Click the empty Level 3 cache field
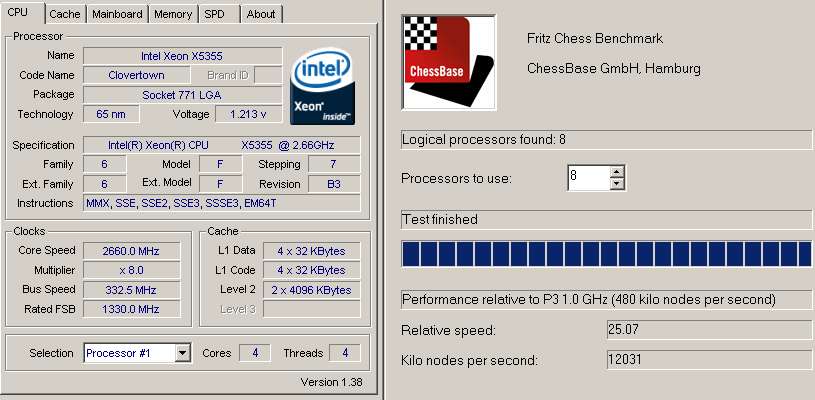The height and width of the screenshot is (400, 815). click(x=311, y=309)
